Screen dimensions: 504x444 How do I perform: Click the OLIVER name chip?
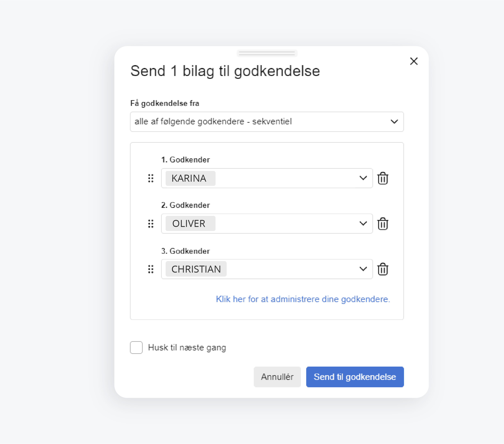[190, 224]
